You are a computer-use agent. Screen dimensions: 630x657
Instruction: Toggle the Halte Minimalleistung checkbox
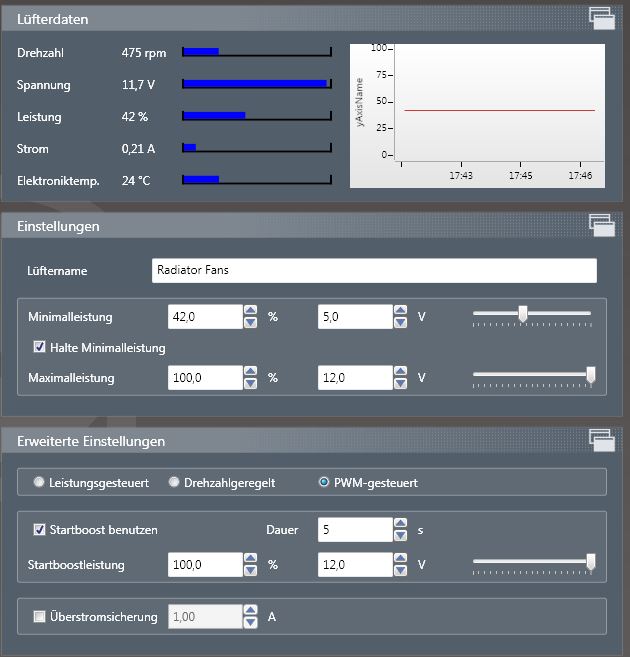40,347
